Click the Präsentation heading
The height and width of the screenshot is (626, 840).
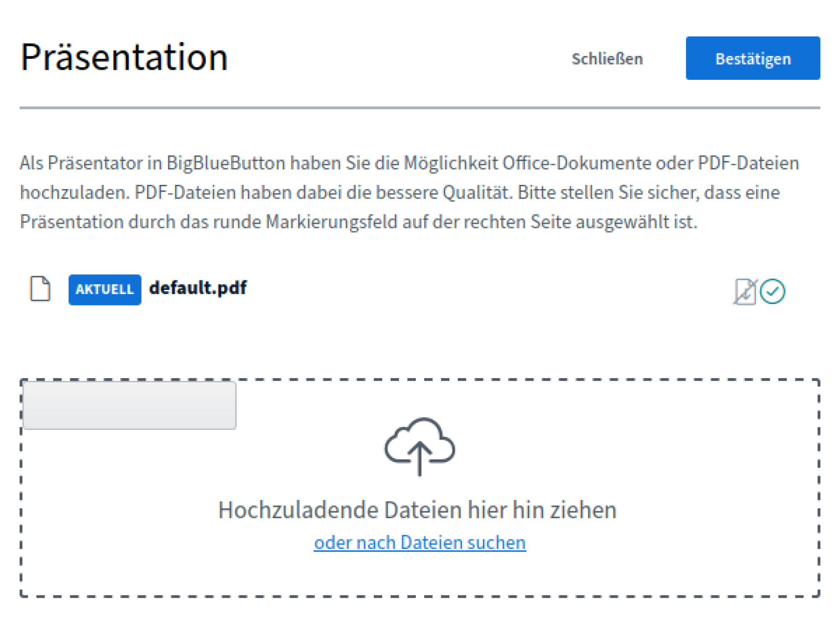pos(124,57)
